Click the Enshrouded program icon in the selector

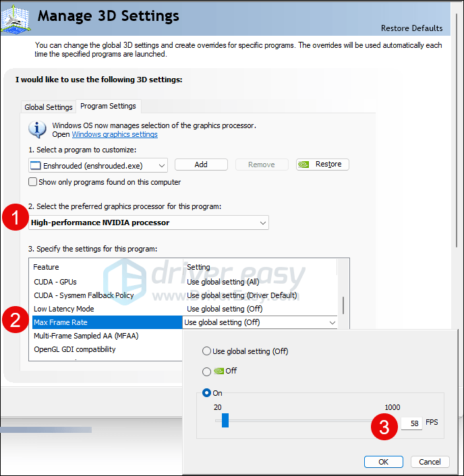[36, 165]
